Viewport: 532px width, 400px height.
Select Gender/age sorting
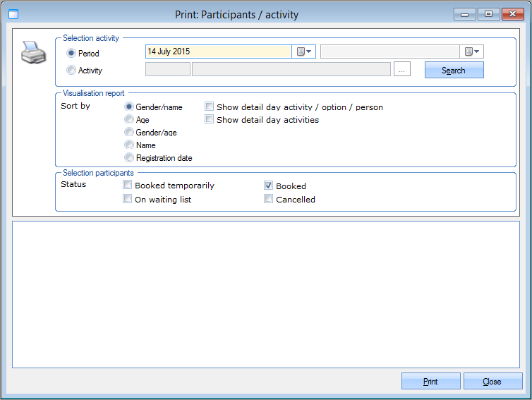(129, 133)
